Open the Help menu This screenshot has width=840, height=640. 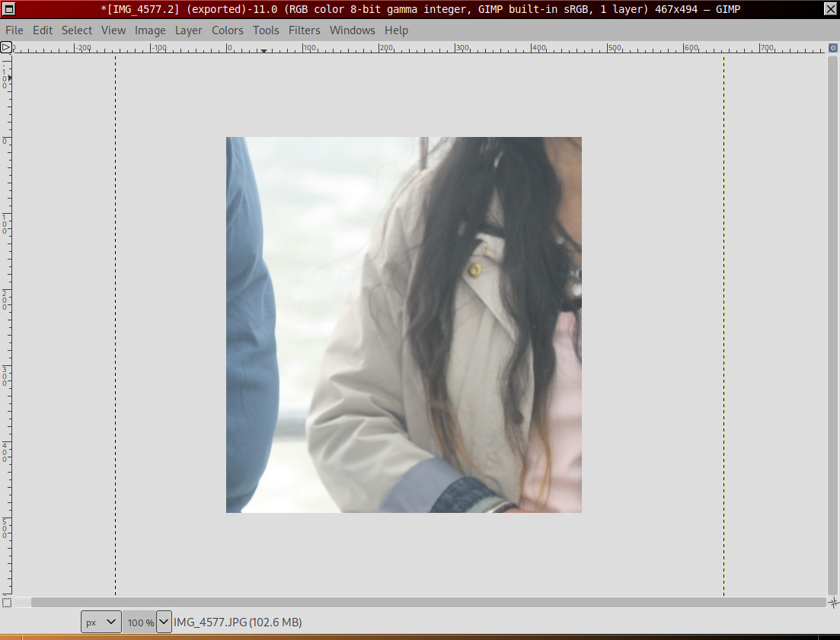(x=397, y=30)
